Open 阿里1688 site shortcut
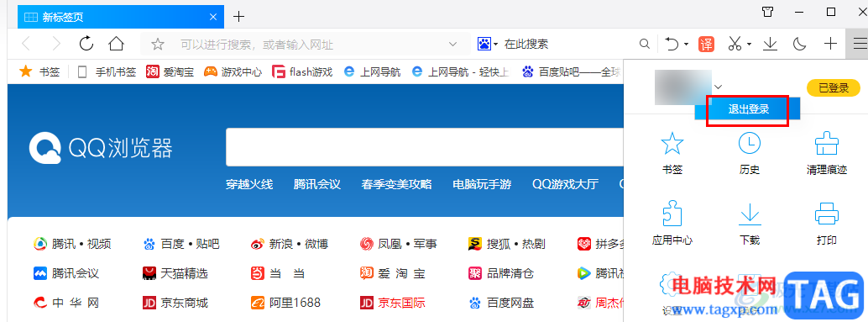868x322 pixels. [285, 303]
